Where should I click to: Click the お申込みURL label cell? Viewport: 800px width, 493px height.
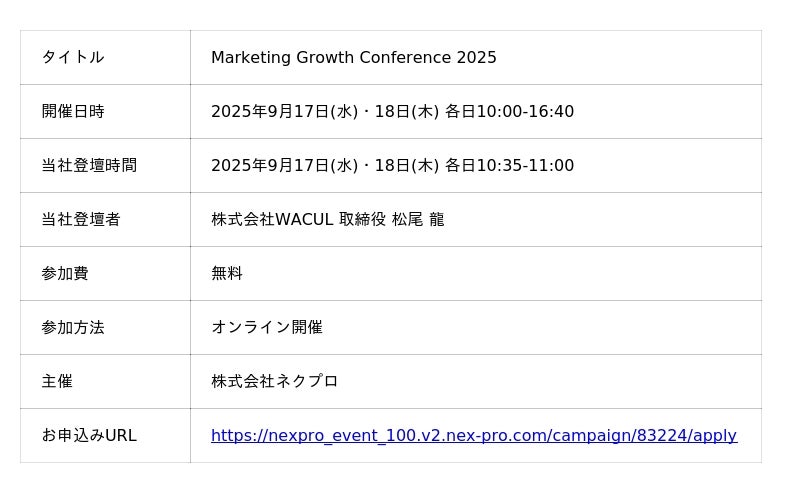(x=89, y=436)
